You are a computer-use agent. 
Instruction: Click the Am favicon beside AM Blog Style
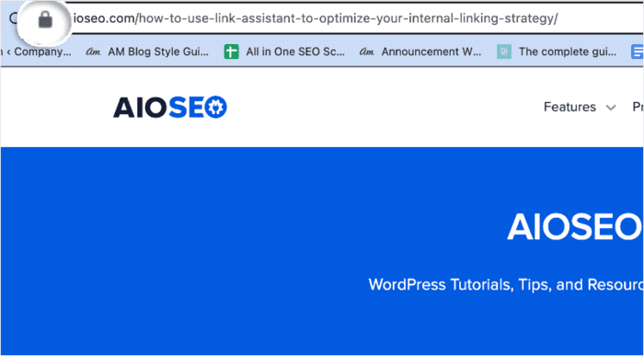pyautogui.click(x=93, y=52)
